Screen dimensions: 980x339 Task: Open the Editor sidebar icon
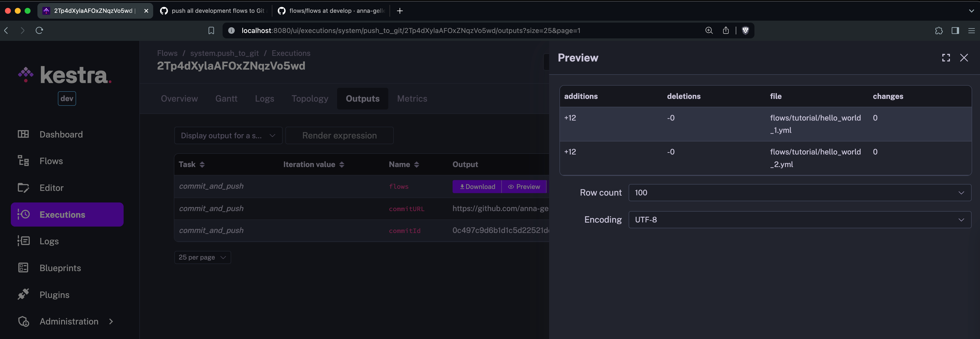click(23, 188)
